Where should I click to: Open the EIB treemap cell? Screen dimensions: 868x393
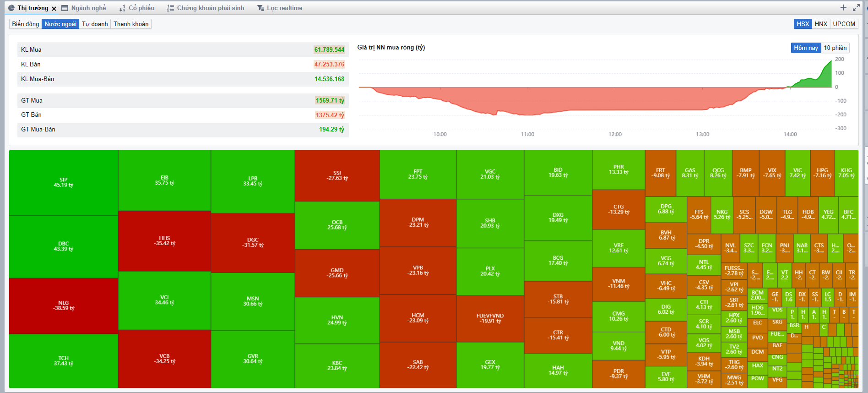coord(164,180)
